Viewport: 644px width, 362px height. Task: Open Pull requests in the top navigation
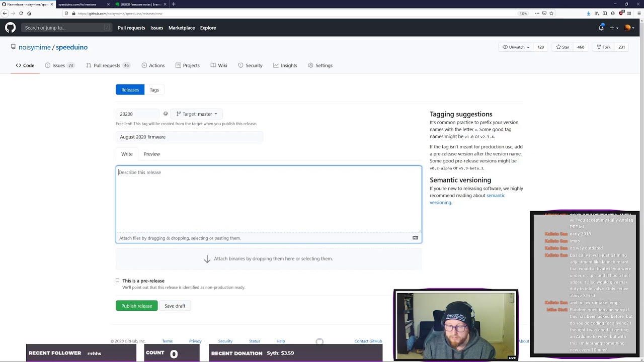(131, 28)
